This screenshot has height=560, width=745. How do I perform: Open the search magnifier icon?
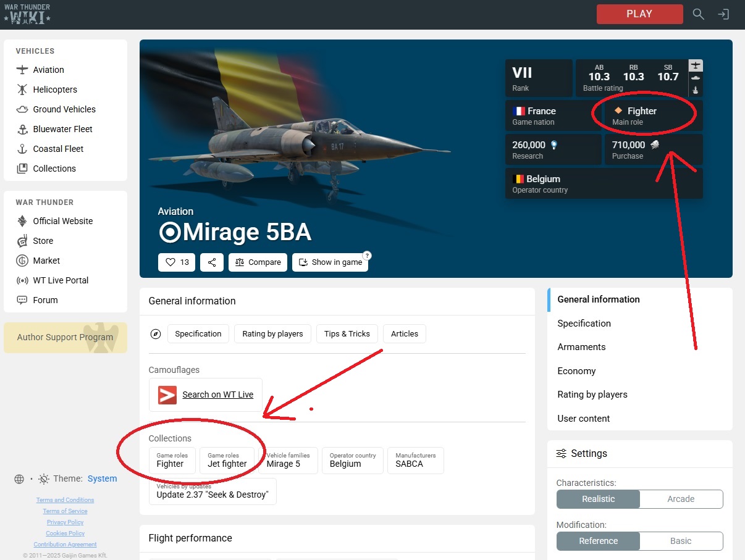pos(698,14)
